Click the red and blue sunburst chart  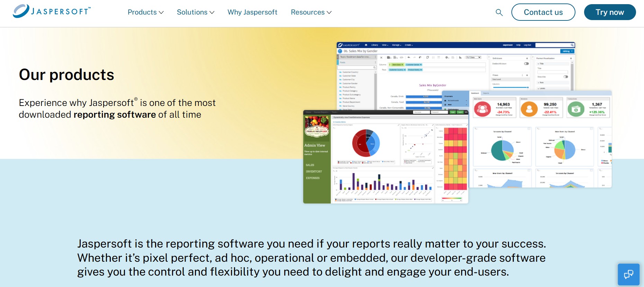(366, 143)
